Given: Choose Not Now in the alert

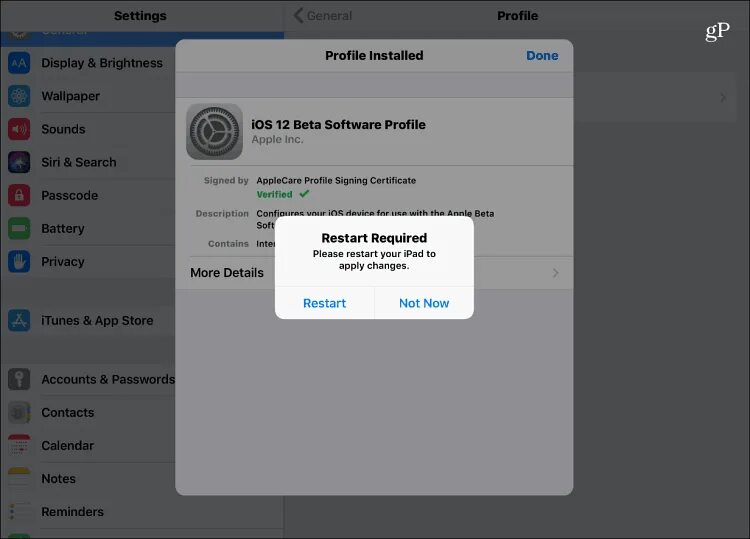Looking at the screenshot, I should pos(424,303).
